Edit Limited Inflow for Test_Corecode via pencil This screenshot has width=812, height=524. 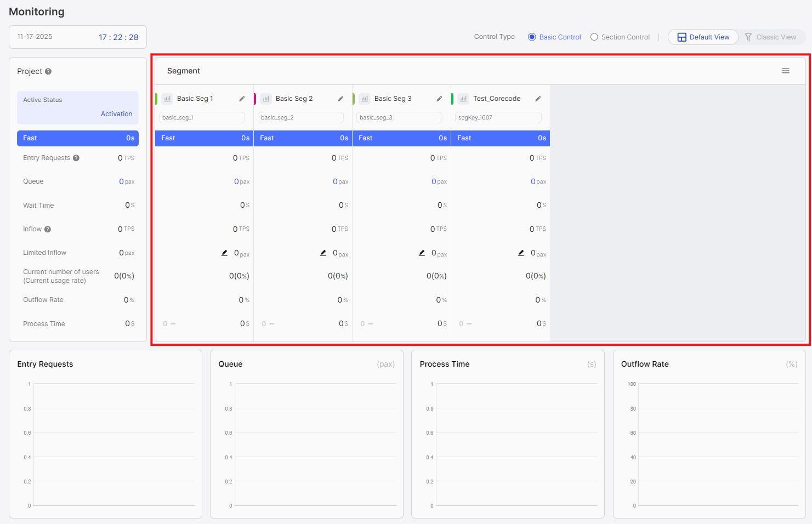tap(521, 253)
